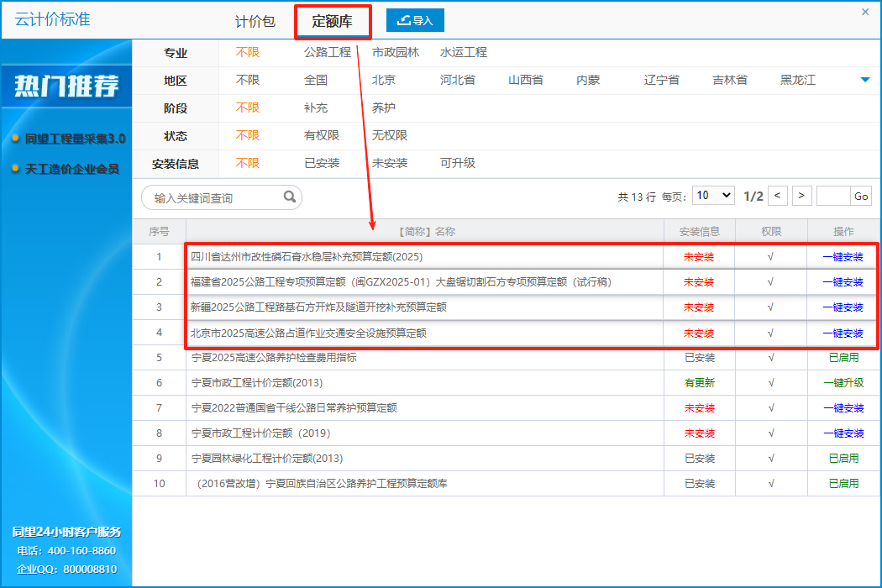Filter by 公路工程 specialty
The width and height of the screenshot is (882, 588).
point(327,52)
